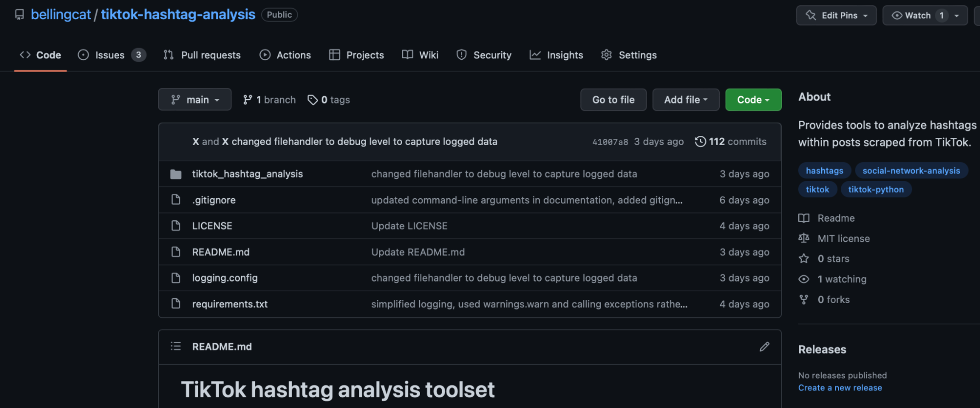Switch to the Issues tab
Image resolution: width=980 pixels, height=408 pixels.
[x=111, y=55]
